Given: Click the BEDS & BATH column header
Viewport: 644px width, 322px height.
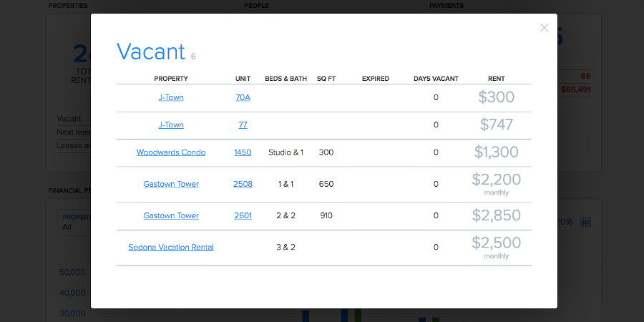Looking at the screenshot, I should point(286,79).
